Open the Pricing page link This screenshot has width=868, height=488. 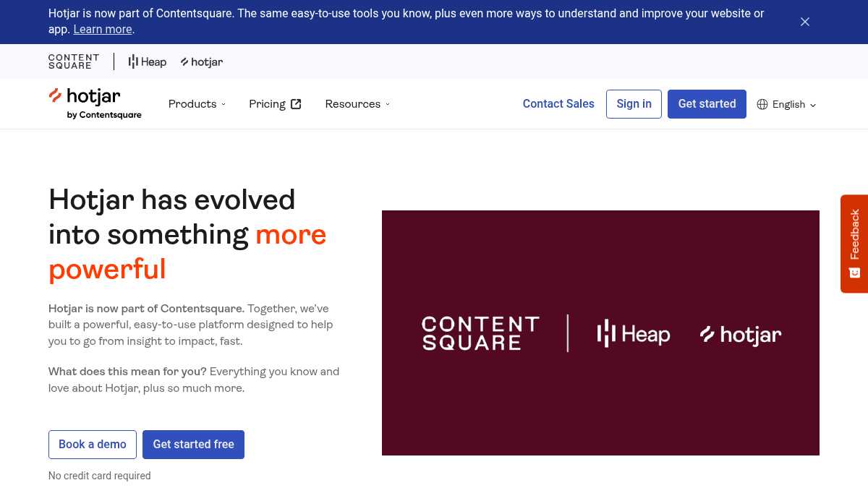[275, 104]
